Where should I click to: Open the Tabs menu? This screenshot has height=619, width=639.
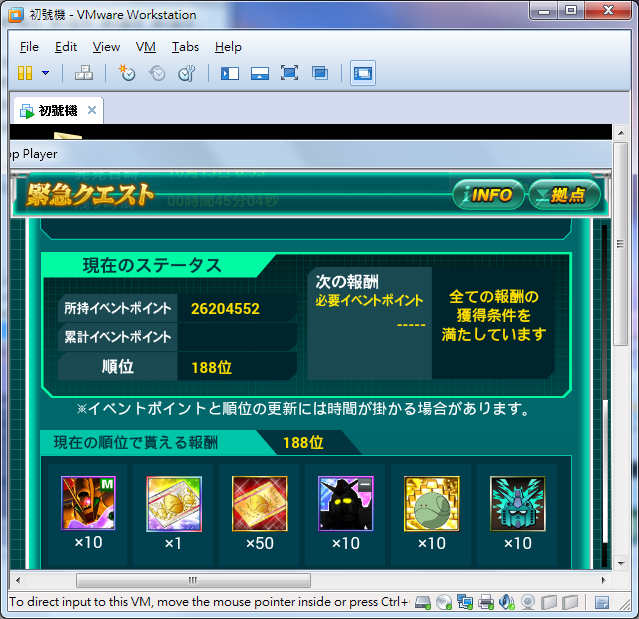pyautogui.click(x=185, y=47)
